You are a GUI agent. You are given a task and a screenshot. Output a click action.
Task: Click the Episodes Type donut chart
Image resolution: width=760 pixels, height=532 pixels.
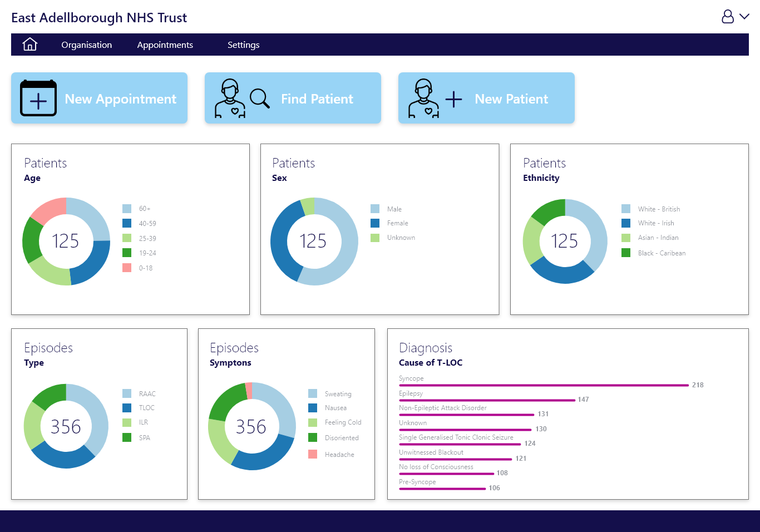66,426
